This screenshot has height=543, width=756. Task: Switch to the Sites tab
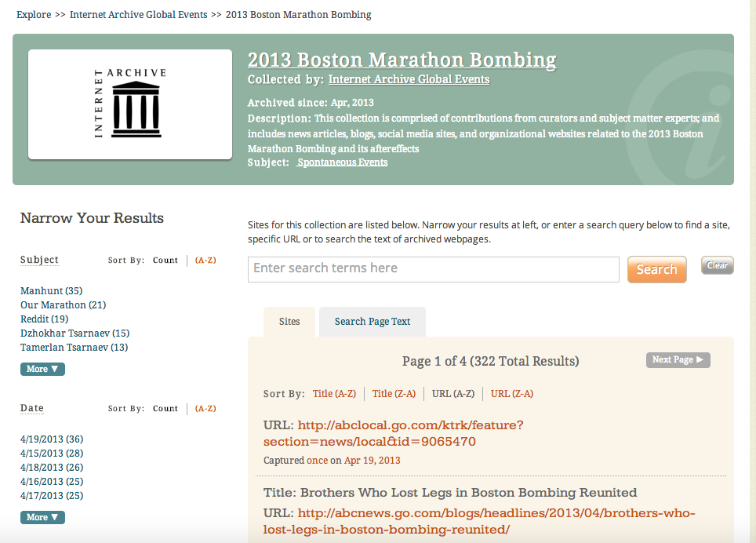[x=289, y=322]
